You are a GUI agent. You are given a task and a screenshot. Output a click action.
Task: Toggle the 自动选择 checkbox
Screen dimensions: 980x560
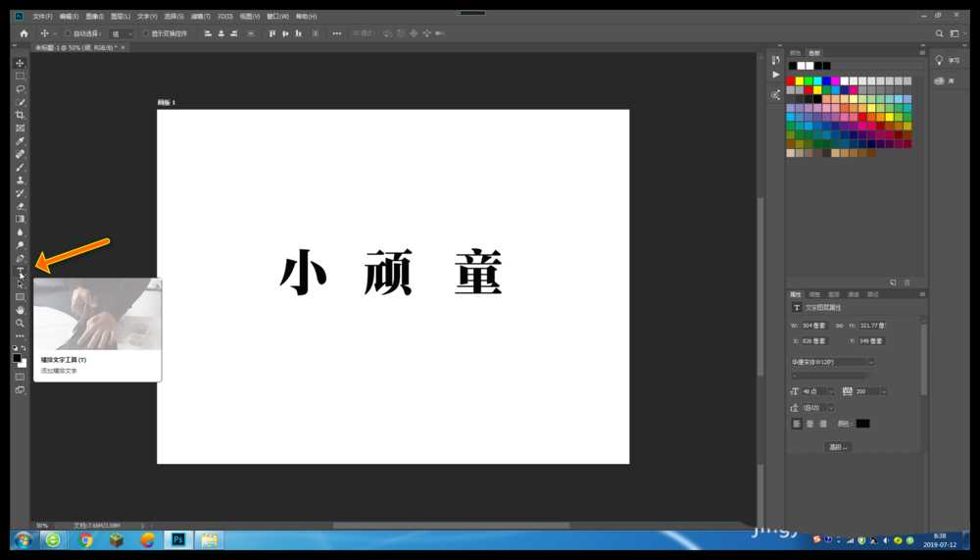69,33
